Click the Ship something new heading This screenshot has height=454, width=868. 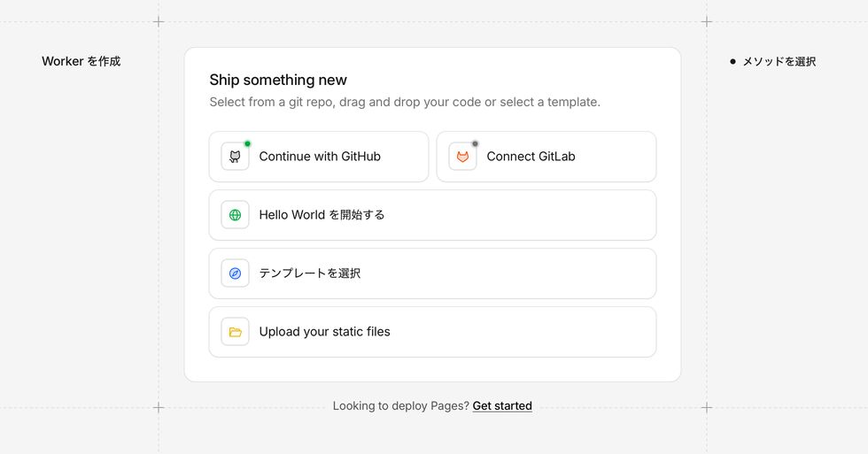278,81
